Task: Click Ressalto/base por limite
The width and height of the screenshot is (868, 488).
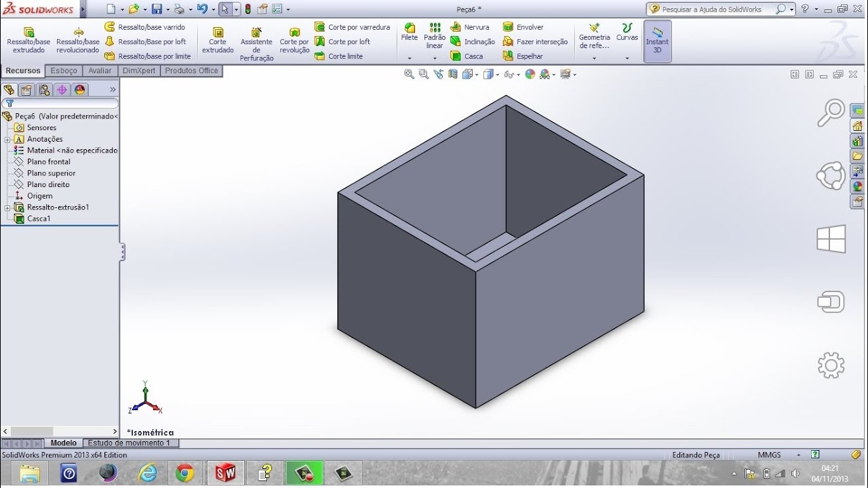Action: pos(147,56)
